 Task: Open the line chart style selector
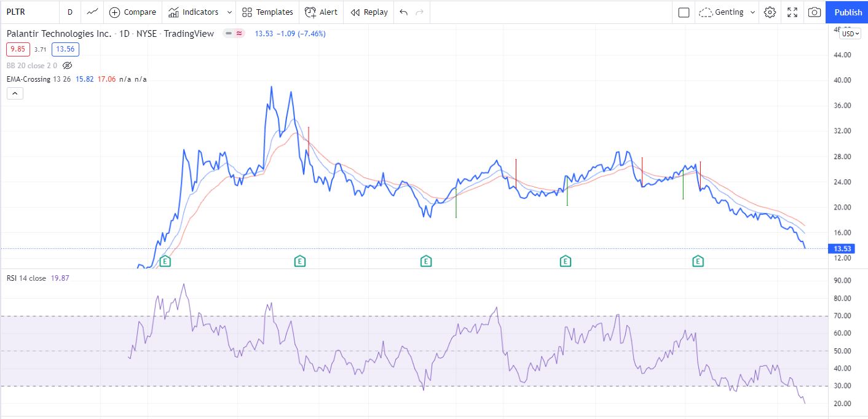point(92,12)
